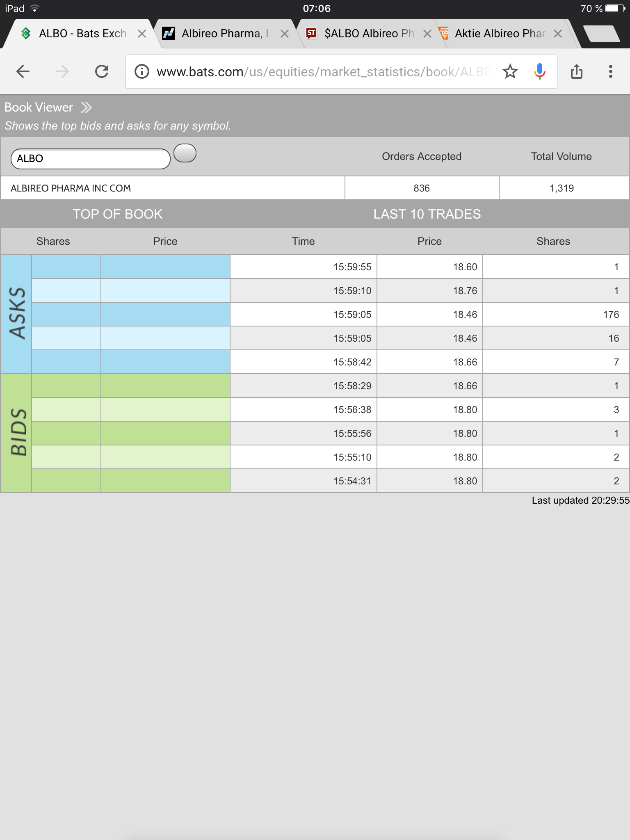Click the symbol input field containing ALBO
Image resolution: width=630 pixels, height=840 pixels.
[x=91, y=159]
